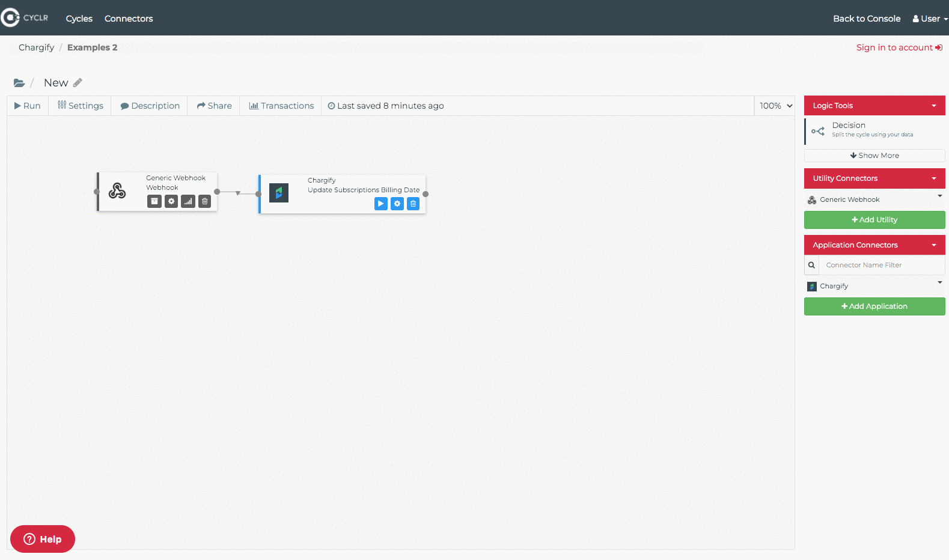
Task: Delete the Generic Webhook step
Action: [205, 201]
